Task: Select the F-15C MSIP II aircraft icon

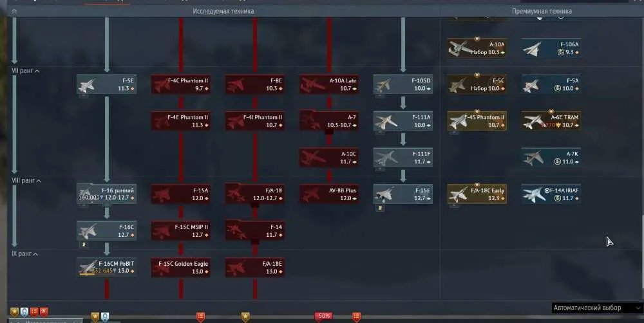Action: (x=161, y=231)
